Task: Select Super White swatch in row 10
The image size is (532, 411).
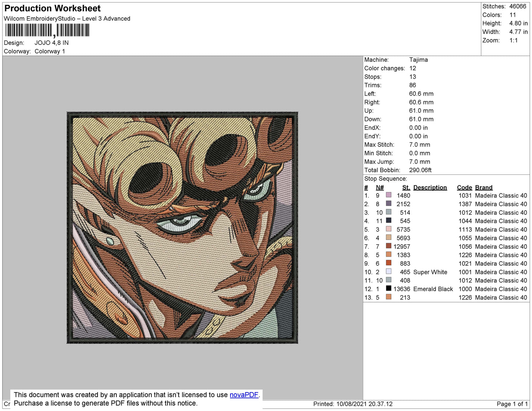Action: click(388, 272)
